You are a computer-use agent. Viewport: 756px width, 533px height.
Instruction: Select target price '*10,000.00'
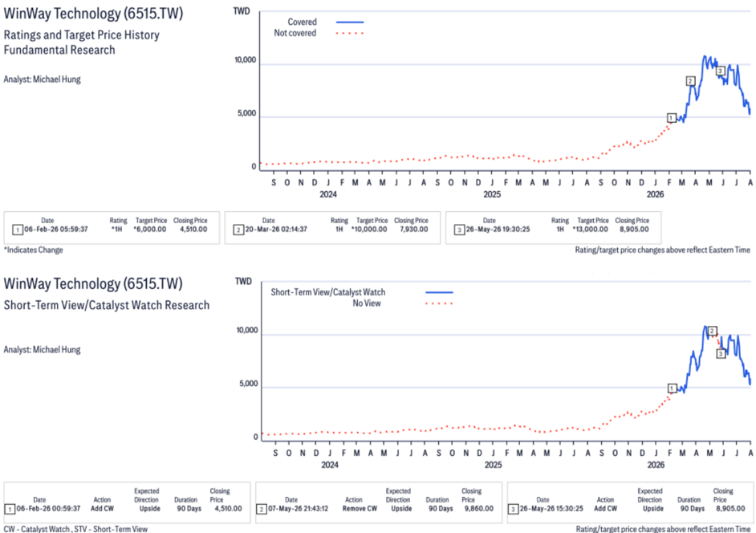pyautogui.click(x=369, y=230)
